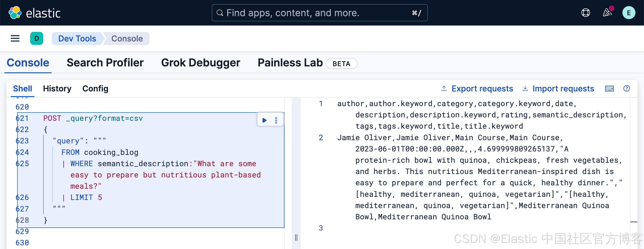The image size is (644, 249).
Task: Switch to the Console tab
Action: (28, 63)
